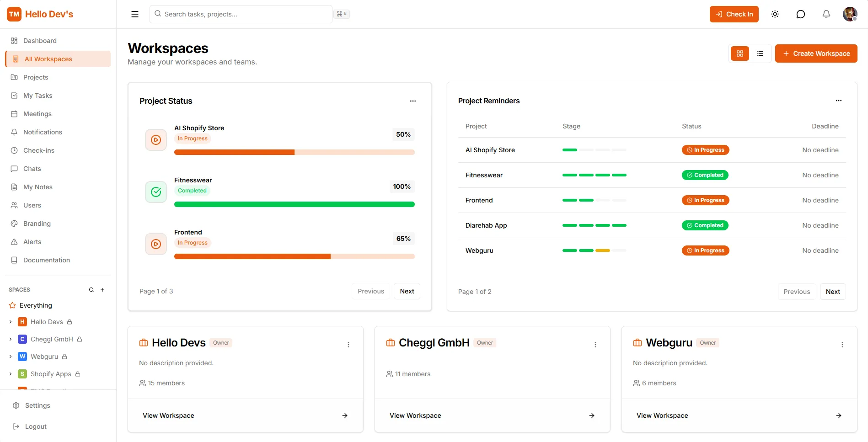Open the notification bell in header

pyautogui.click(x=826, y=14)
